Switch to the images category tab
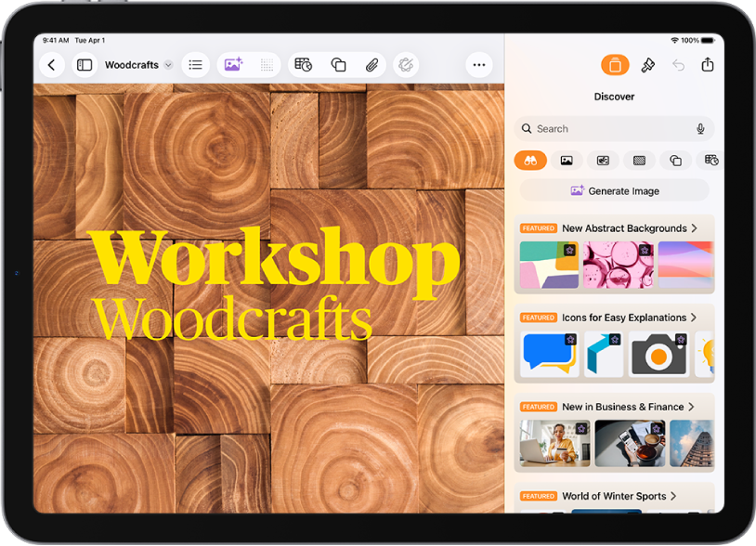This screenshot has width=756, height=546. pos(567,160)
